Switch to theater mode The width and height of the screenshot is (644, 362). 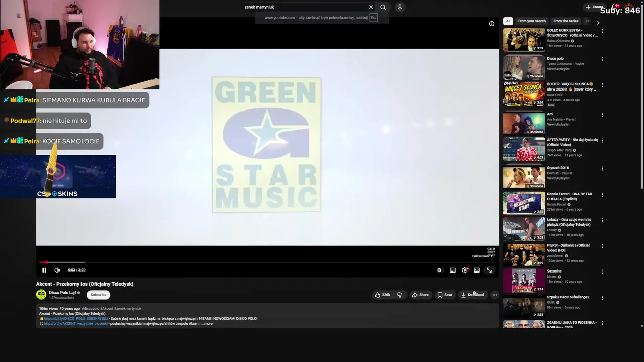[x=477, y=270]
